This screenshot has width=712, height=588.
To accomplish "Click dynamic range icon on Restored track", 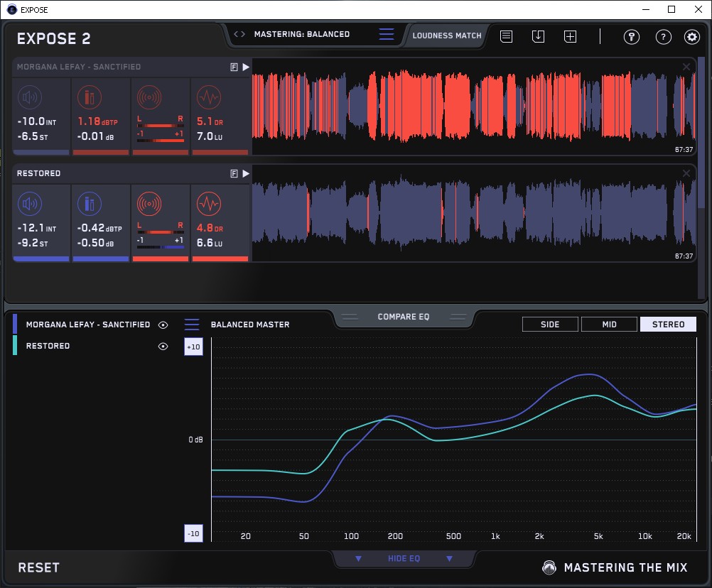I will [x=209, y=204].
